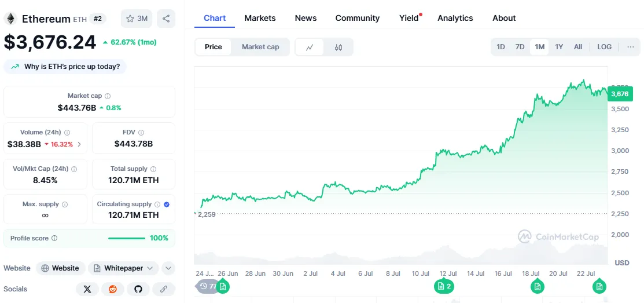Click "Why is ETH's price up today?"

click(x=65, y=67)
